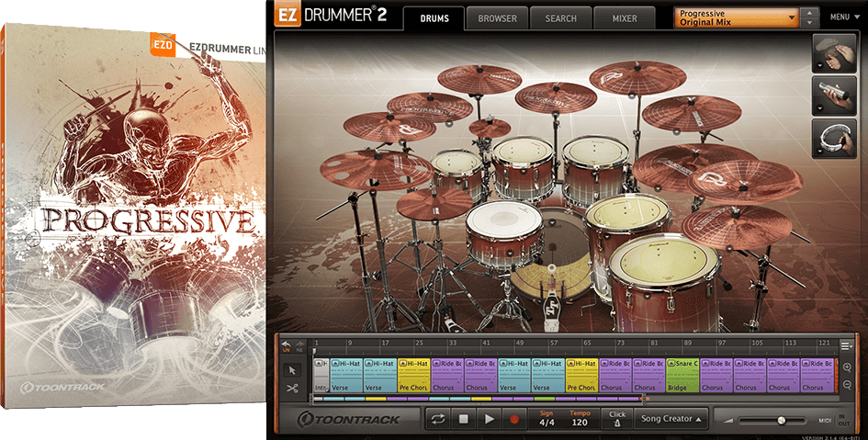
Task: Click the EZ Drummer 2 logo
Action: (331, 16)
